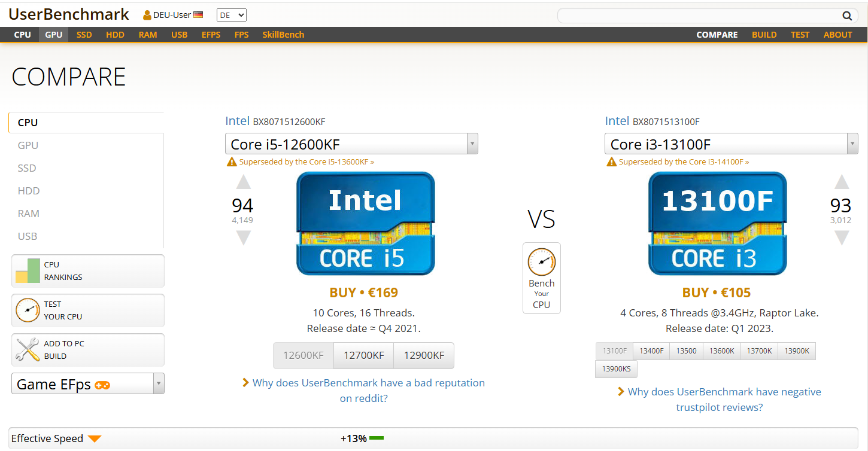Click the UserBenchmark site logo

pos(69,14)
